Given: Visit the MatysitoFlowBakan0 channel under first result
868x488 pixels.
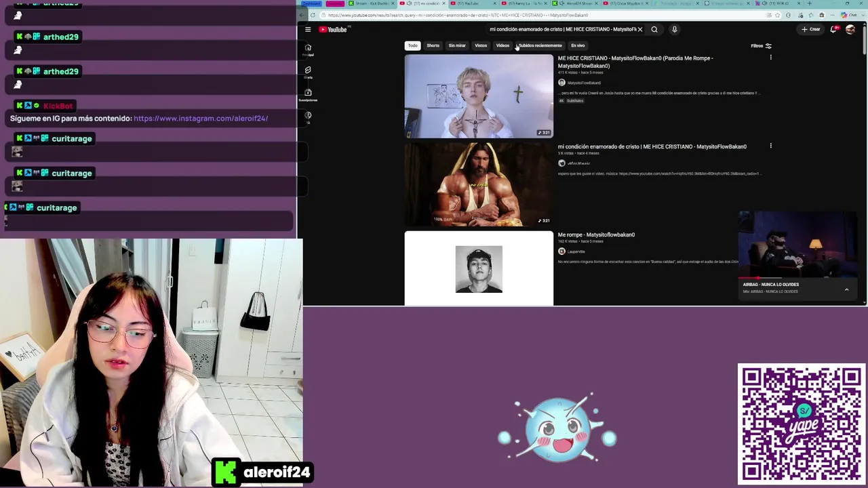Looking at the screenshot, I should click(584, 83).
